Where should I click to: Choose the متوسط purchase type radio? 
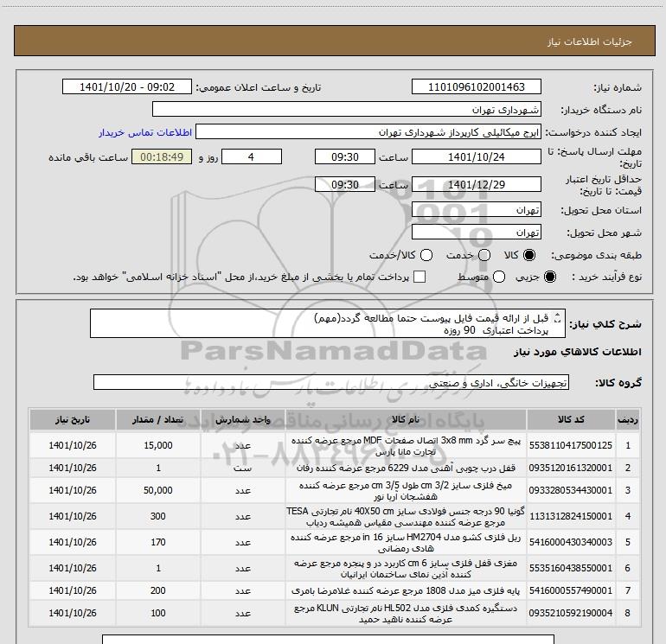pos(499,277)
